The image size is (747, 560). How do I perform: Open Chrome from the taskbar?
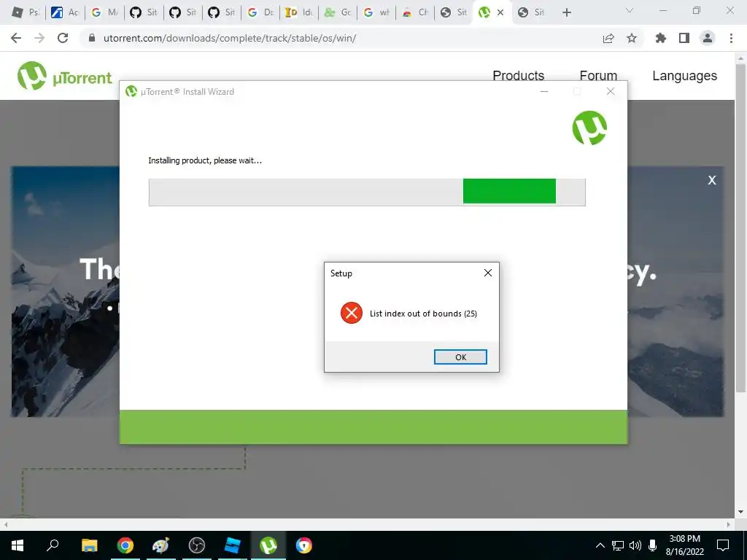pos(125,545)
